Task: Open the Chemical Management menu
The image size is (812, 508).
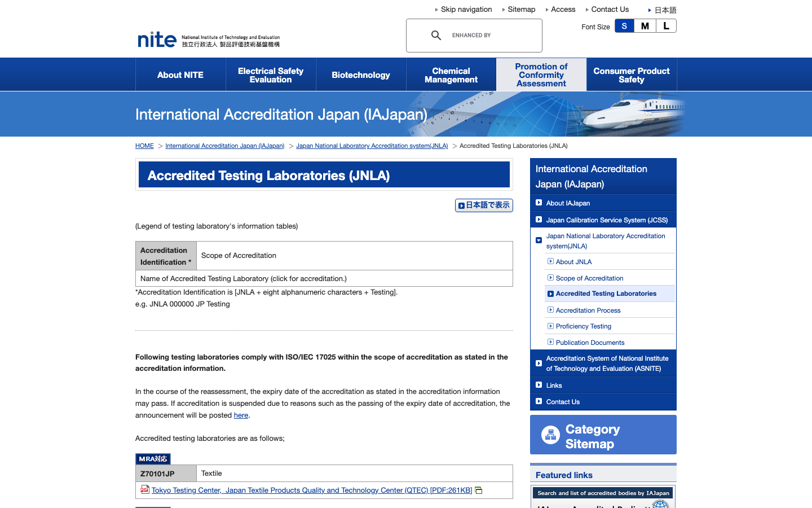Action: click(x=451, y=75)
